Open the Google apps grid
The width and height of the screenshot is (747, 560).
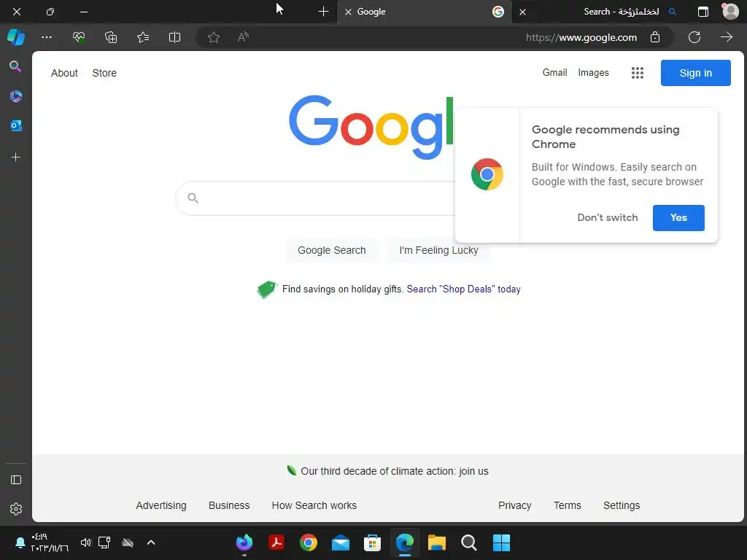[638, 73]
